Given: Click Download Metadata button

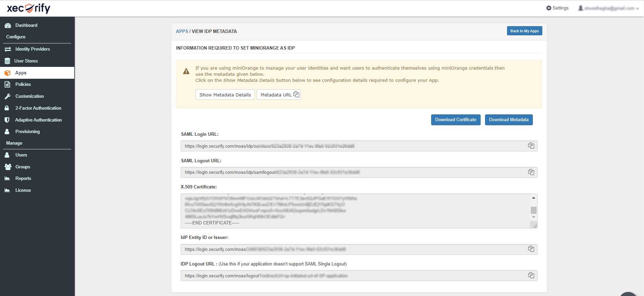Looking at the screenshot, I should pyautogui.click(x=508, y=120).
